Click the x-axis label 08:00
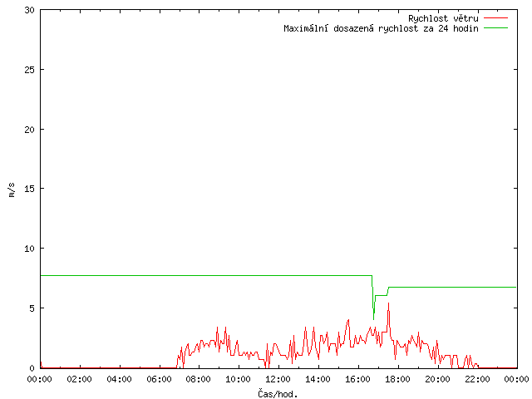Viewport: 532px width, 399px height. click(198, 379)
